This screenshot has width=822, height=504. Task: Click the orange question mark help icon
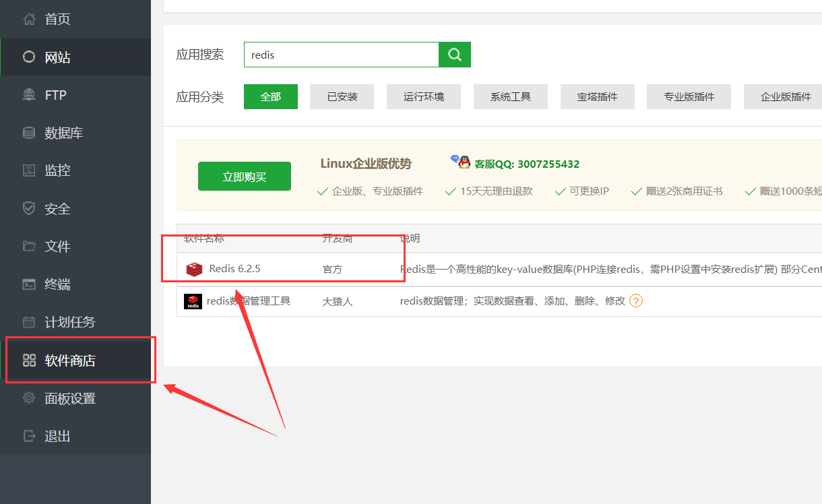pyautogui.click(x=636, y=301)
